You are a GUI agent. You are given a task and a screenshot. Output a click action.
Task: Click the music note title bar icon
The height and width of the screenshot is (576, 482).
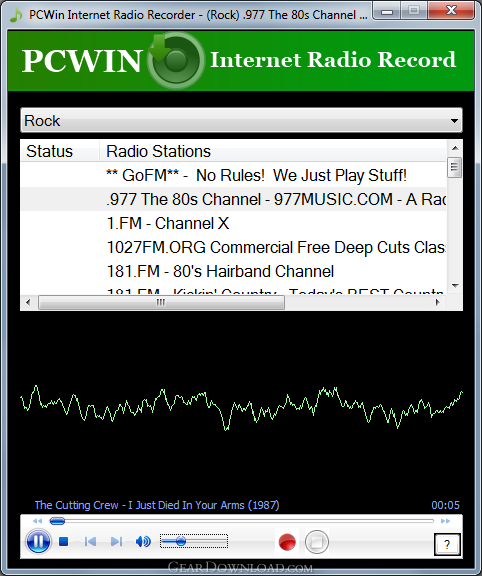15,15
